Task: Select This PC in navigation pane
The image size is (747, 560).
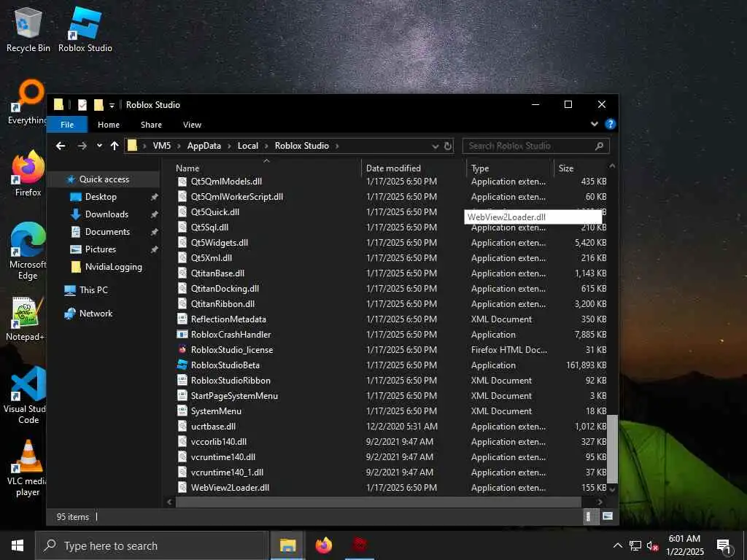Action: click(x=93, y=290)
